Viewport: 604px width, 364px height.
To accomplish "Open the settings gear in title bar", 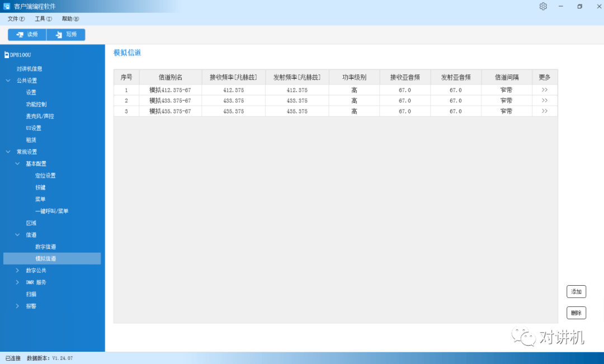I will [x=543, y=6].
